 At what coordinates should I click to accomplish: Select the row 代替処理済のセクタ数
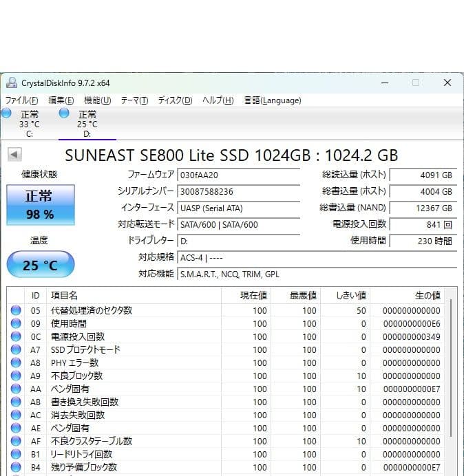[x=226, y=310]
